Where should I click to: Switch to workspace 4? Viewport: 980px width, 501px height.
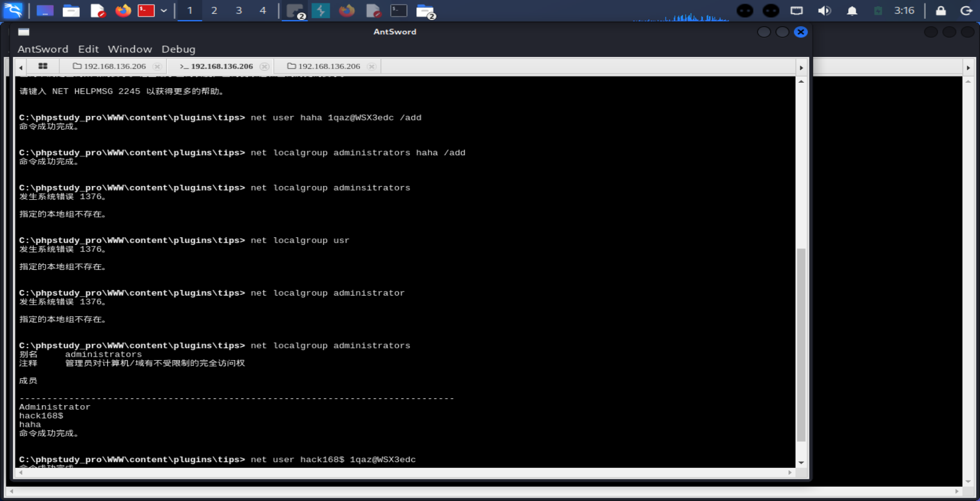[262, 10]
